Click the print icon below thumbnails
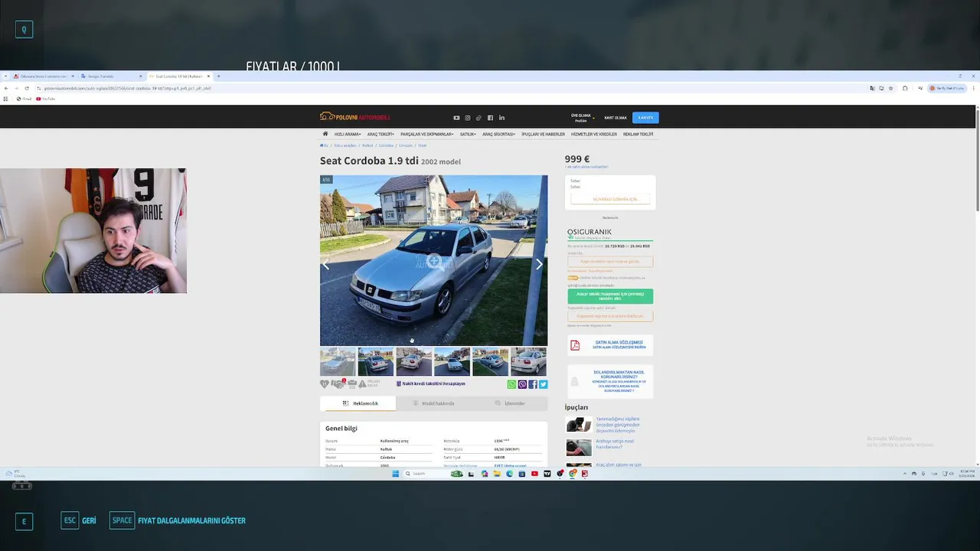This screenshot has height=551, width=980. (352, 384)
